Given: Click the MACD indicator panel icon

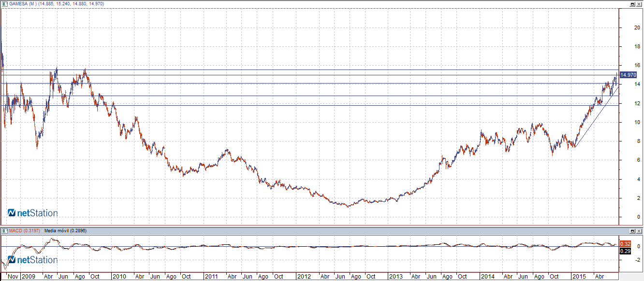Looking at the screenshot, I should 3,230.
